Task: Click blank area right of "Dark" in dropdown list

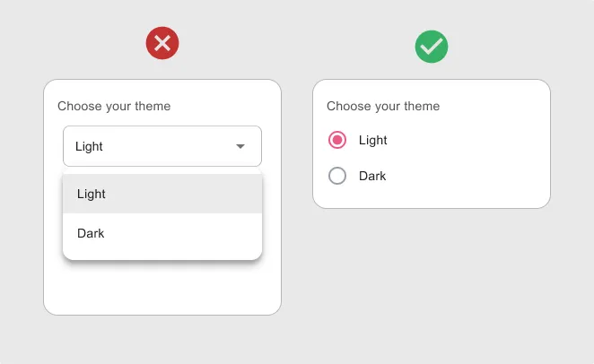Action: (x=188, y=233)
